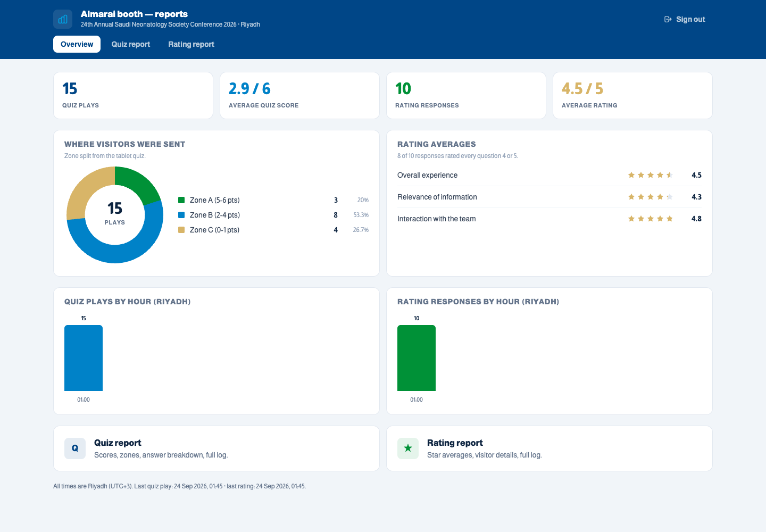Click the Q icon on Quiz report card
Image resolution: width=766 pixels, height=532 pixels.
point(75,448)
